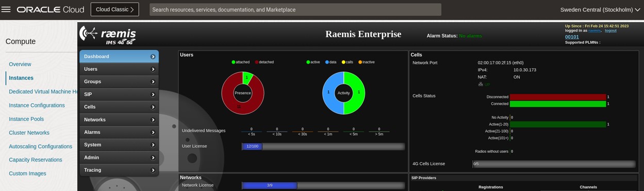
Task: Open Autoscaling Configurations link
Action: (40, 147)
